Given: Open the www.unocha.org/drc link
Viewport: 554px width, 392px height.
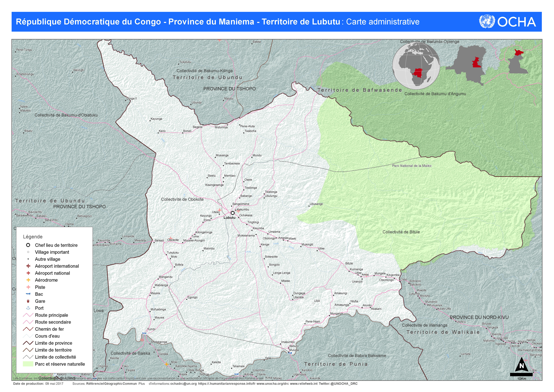Looking at the screenshot, I should (273, 384).
